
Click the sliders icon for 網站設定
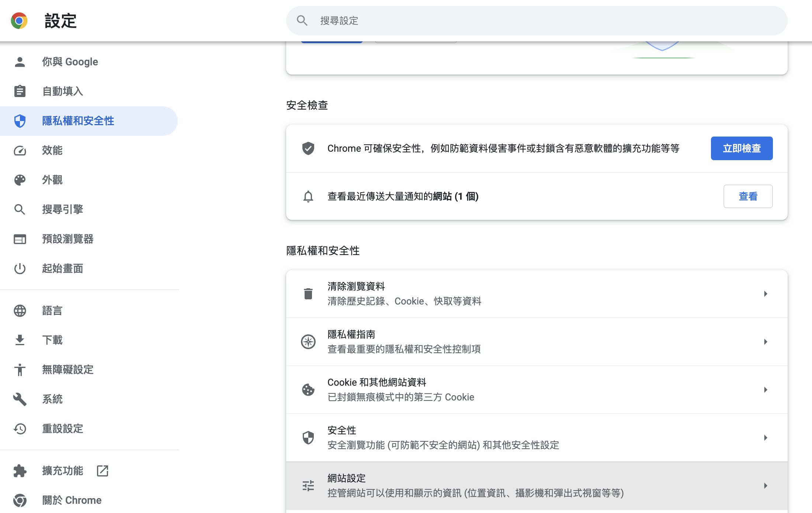[x=308, y=486]
